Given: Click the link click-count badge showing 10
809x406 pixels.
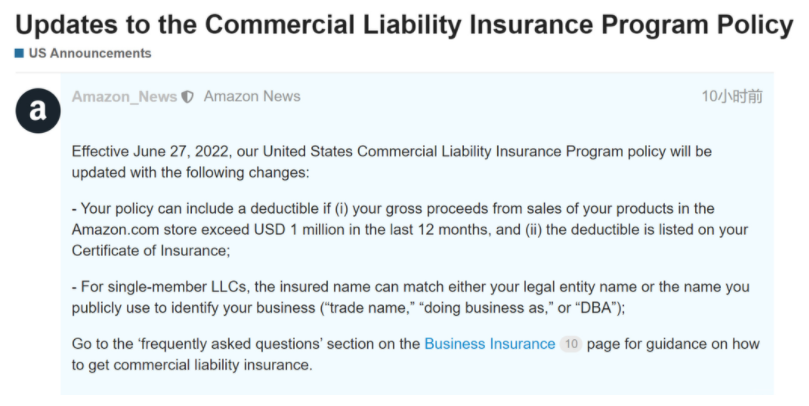Looking at the screenshot, I should pyautogui.click(x=571, y=344).
